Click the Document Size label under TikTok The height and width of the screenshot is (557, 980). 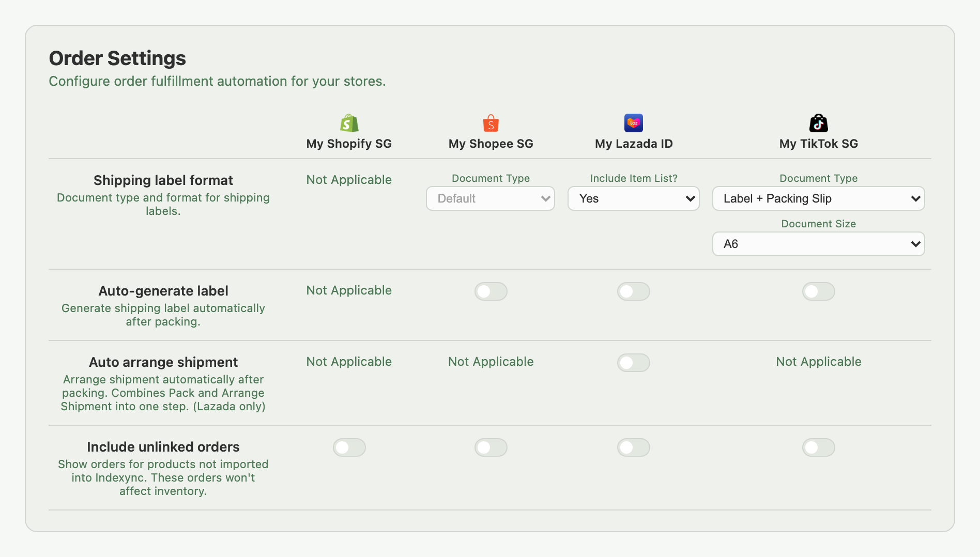[818, 224]
